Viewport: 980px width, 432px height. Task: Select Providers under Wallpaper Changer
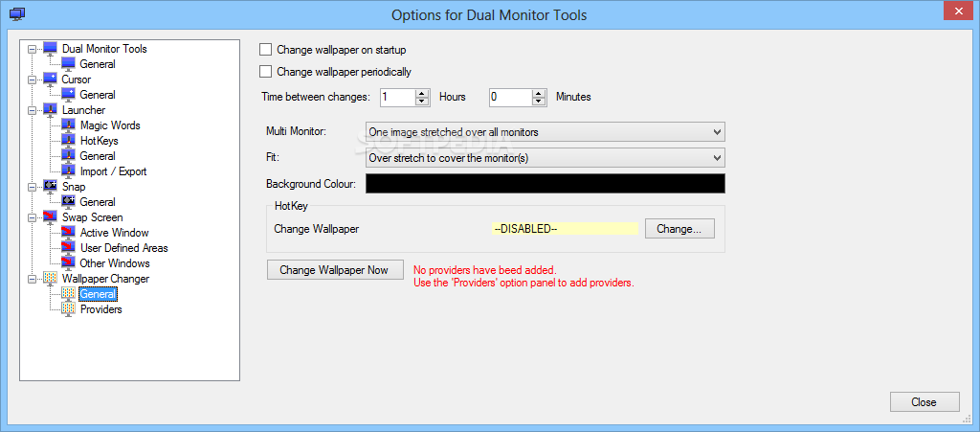tap(100, 308)
